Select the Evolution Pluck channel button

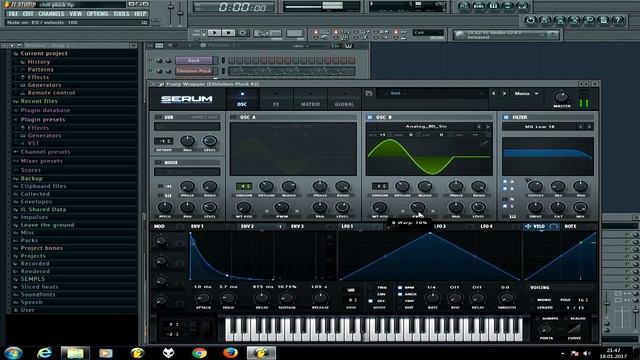[194, 71]
